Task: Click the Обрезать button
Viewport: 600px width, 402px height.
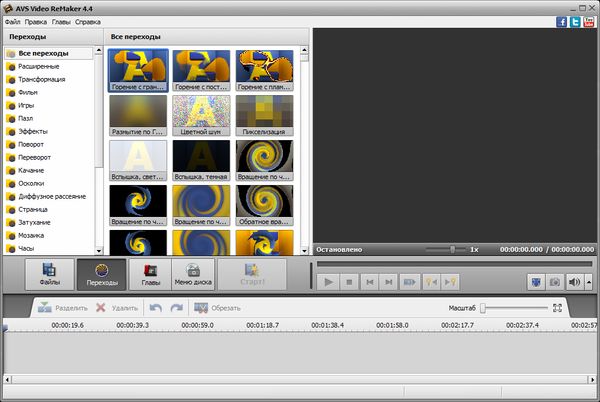Action: click(216, 308)
